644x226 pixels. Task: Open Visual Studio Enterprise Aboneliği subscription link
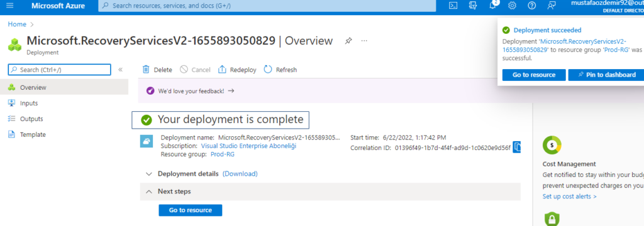(248, 146)
